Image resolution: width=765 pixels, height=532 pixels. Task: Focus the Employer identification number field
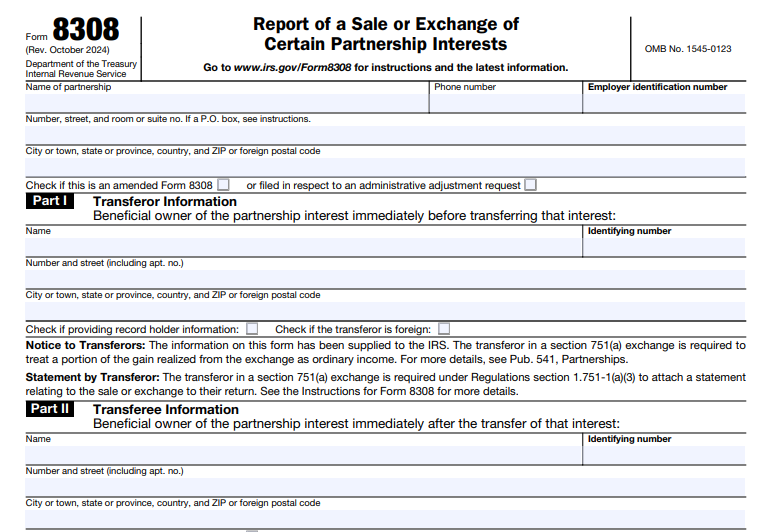tap(664, 103)
